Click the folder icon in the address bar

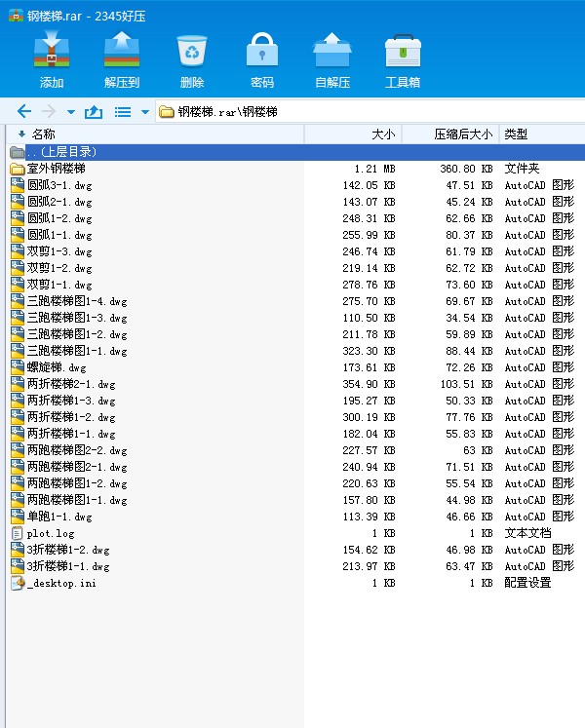pos(167,112)
